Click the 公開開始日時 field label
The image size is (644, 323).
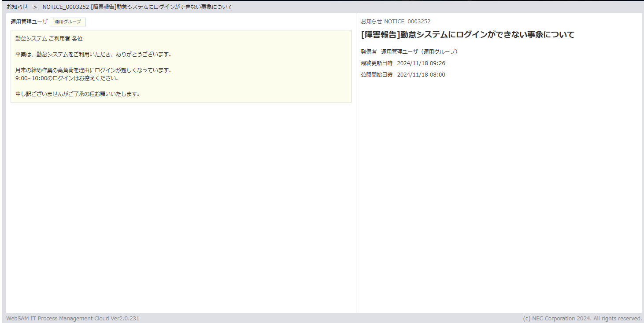point(377,75)
